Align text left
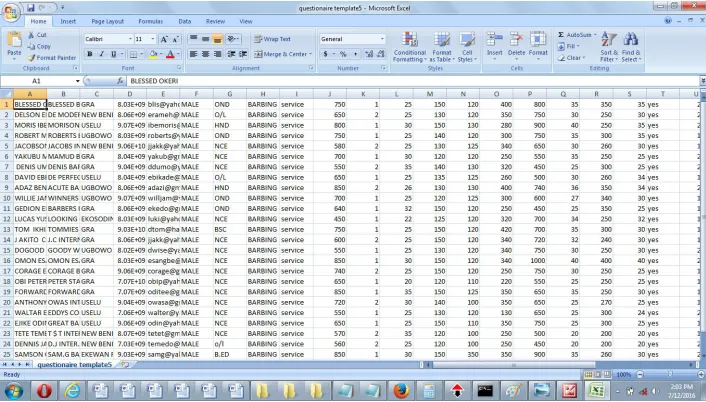The width and height of the screenshot is (706, 402). click(x=193, y=54)
